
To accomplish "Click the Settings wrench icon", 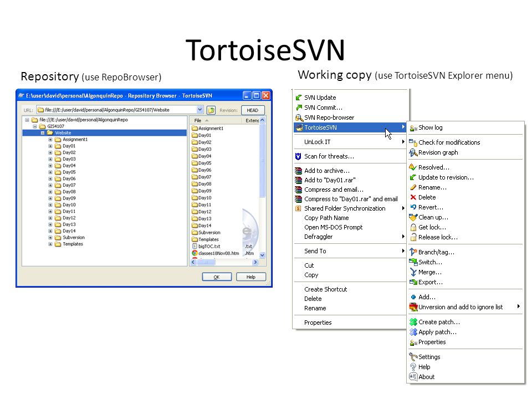I will (x=413, y=357).
